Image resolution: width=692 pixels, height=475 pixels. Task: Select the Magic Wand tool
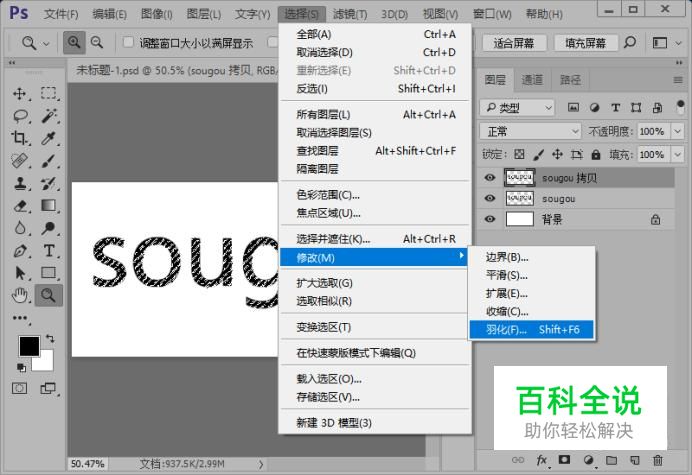[x=49, y=116]
